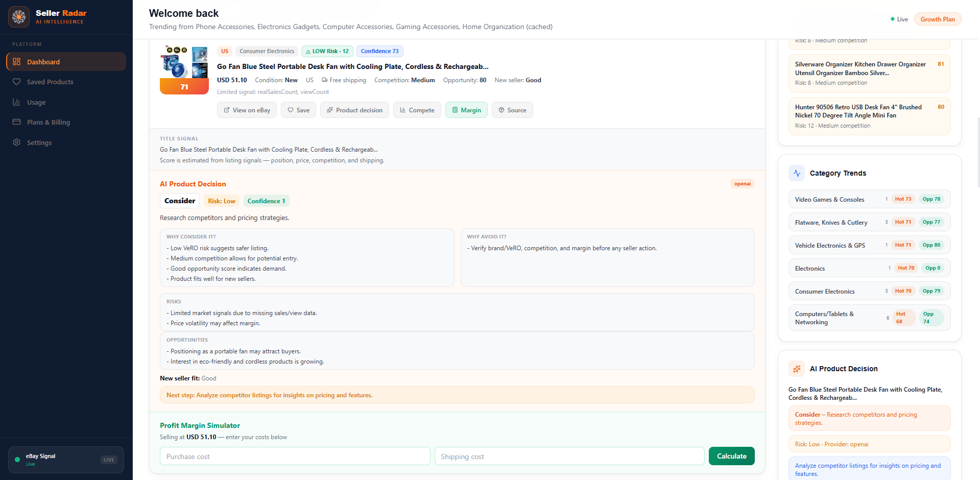The image size is (980, 480).
Task: Click the Saved Products heart icon
Action: 17,82
